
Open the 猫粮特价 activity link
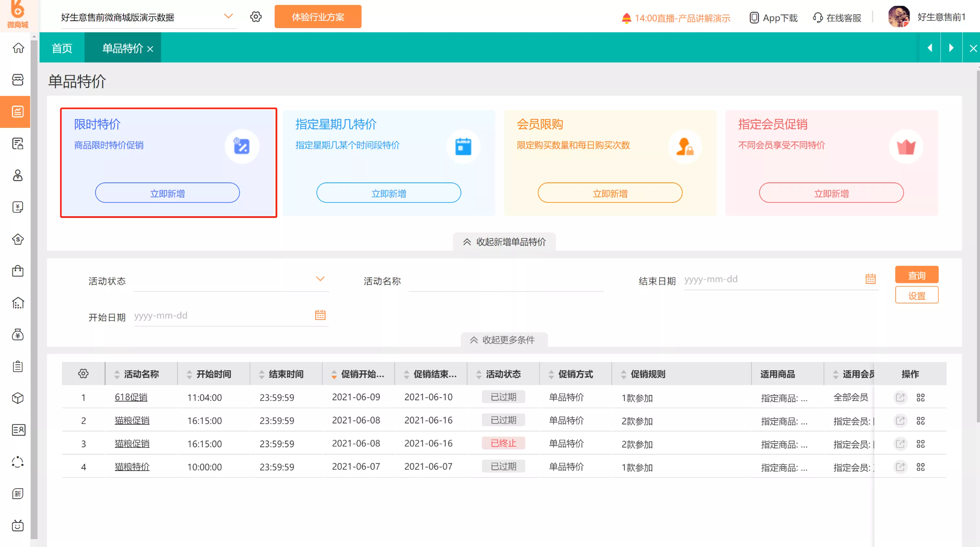[132, 467]
